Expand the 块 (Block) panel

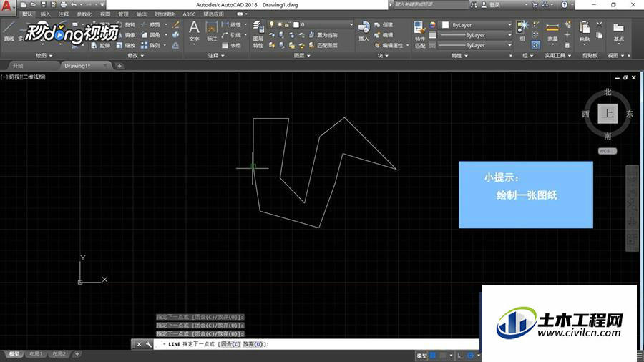point(383,55)
